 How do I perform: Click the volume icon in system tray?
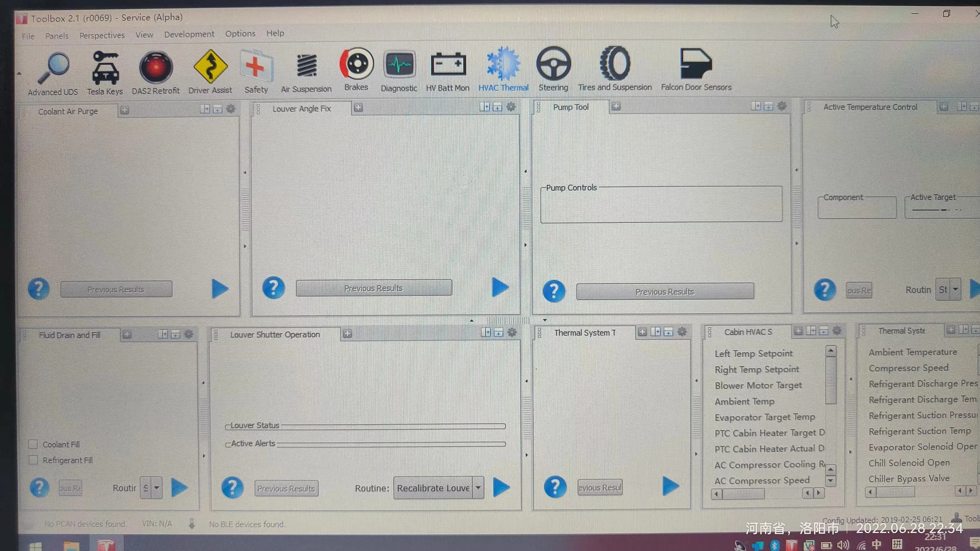coord(843,545)
